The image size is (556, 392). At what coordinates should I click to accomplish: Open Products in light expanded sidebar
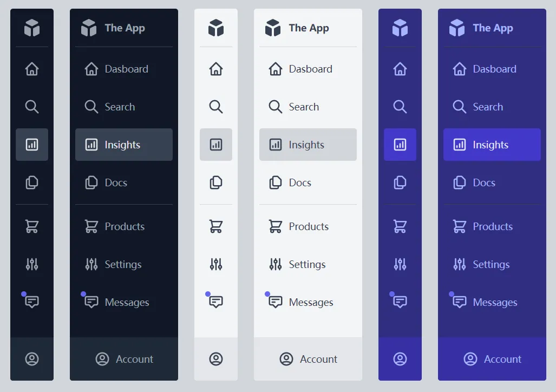pos(308,226)
